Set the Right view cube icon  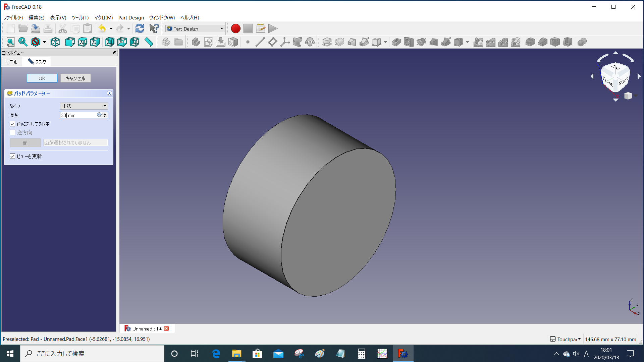(x=95, y=42)
